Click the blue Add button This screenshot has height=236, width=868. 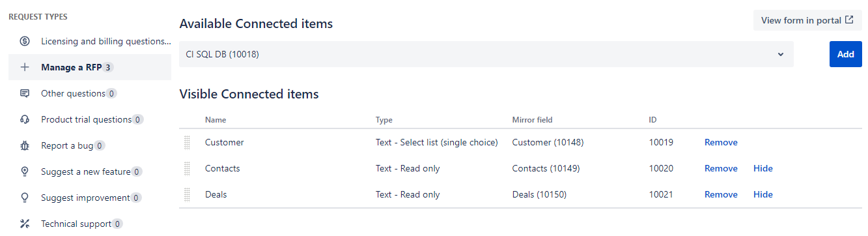tap(846, 54)
